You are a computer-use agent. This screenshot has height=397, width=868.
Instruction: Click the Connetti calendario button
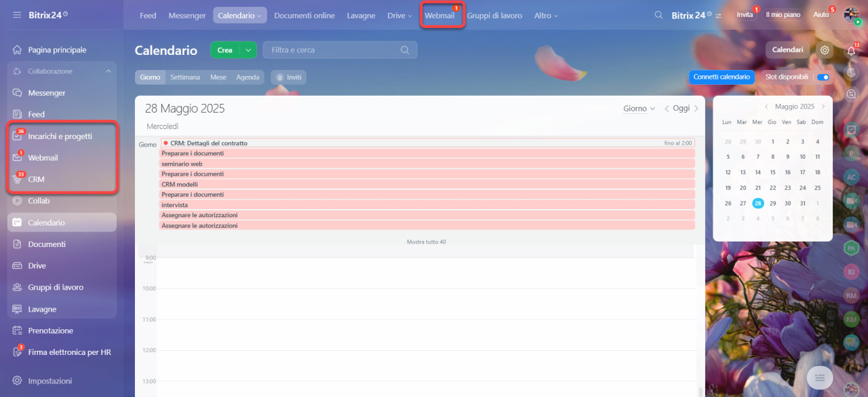(x=722, y=77)
